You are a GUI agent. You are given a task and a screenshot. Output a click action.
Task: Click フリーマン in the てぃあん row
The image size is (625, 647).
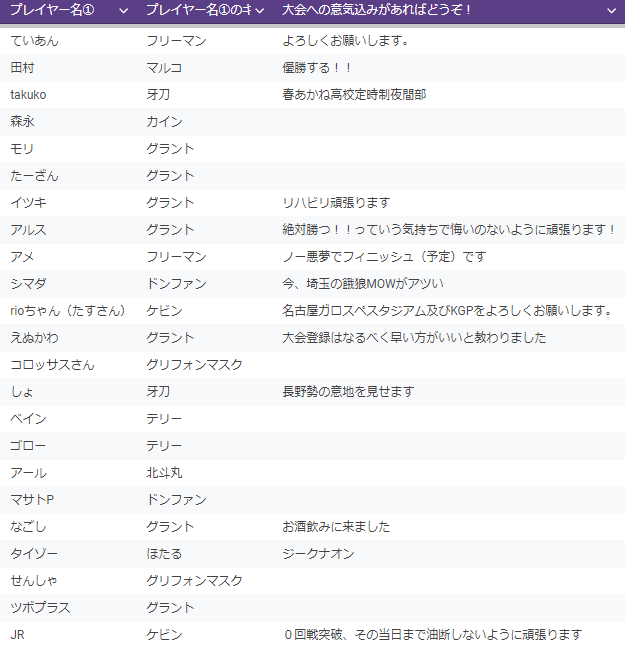tap(176, 41)
